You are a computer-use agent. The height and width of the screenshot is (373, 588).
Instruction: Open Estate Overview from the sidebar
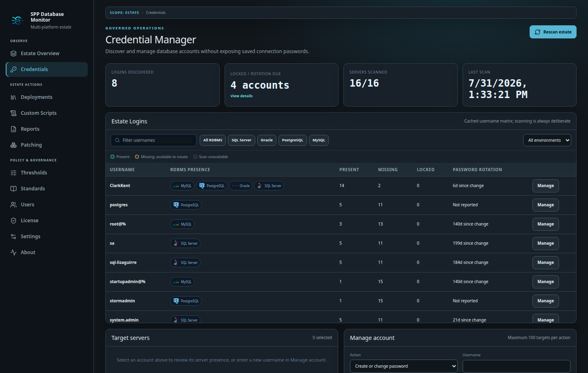click(x=47, y=54)
